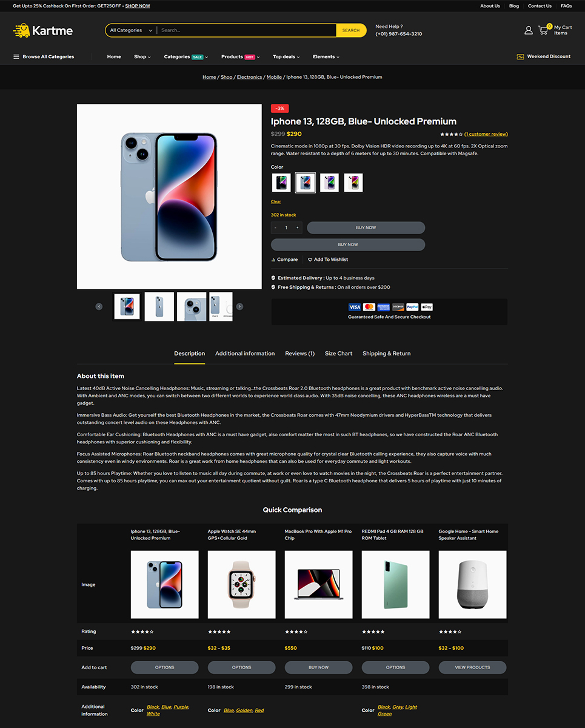Go to previous gallery thumbnail arrow

[x=99, y=306]
